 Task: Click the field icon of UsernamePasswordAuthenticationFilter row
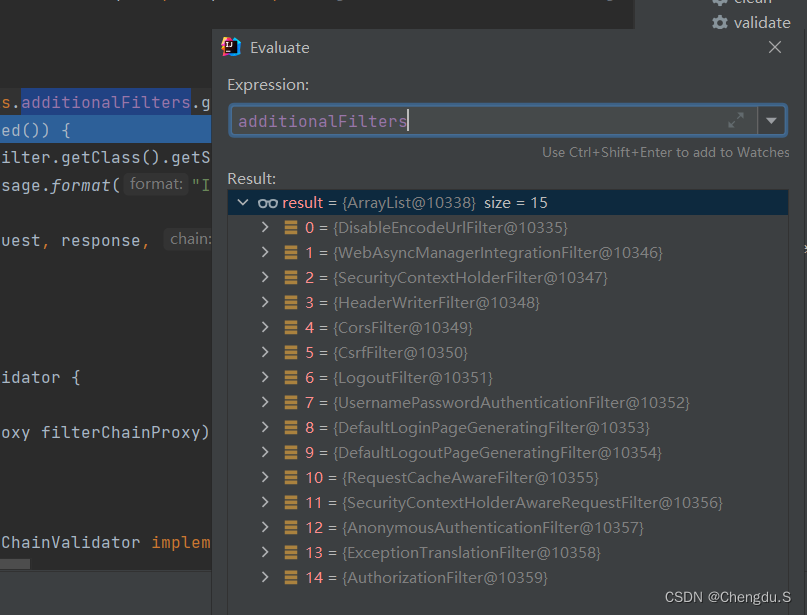click(291, 402)
